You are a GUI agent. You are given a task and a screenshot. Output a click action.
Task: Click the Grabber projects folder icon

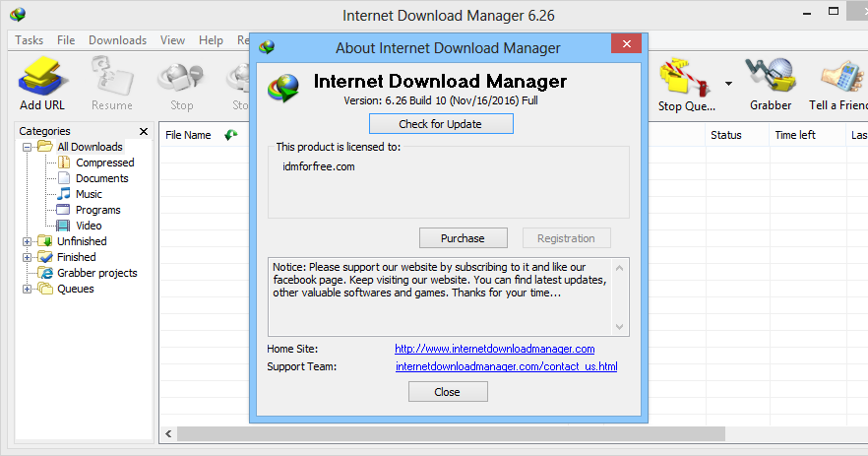[45, 273]
